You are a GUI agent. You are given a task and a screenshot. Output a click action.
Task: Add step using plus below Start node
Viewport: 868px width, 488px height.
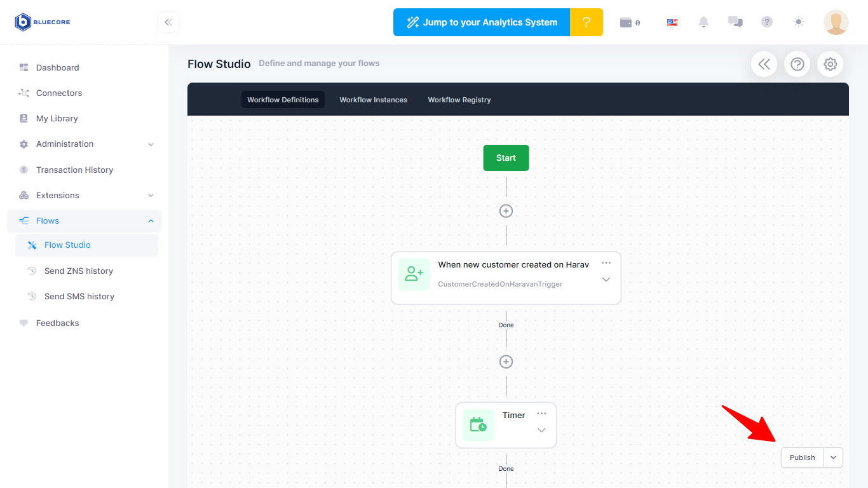[x=506, y=211]
